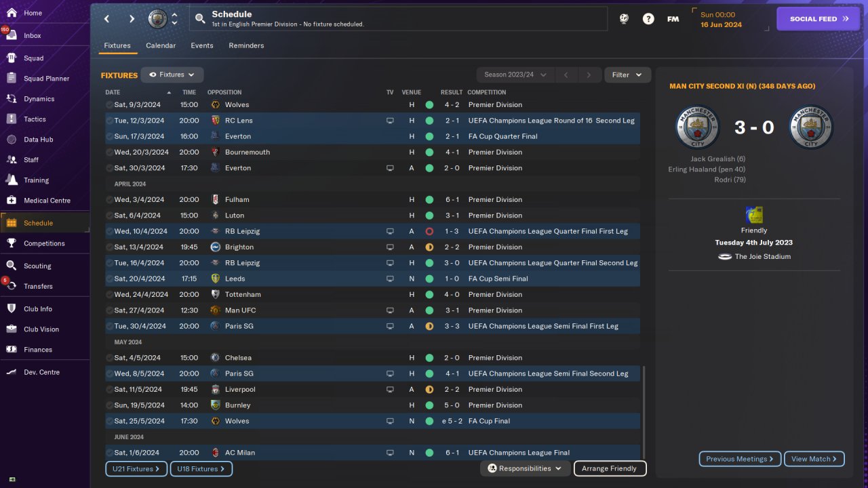Screen dimensions: 868x488
Task: Open the Home screen icon
Action: tap(12, 13)
